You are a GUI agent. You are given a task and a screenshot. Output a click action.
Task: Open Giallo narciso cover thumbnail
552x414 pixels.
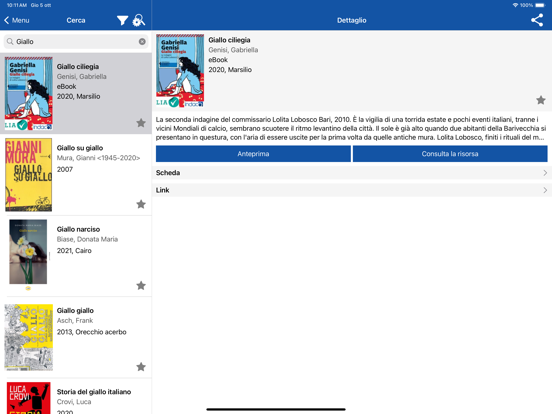[28, 252]
